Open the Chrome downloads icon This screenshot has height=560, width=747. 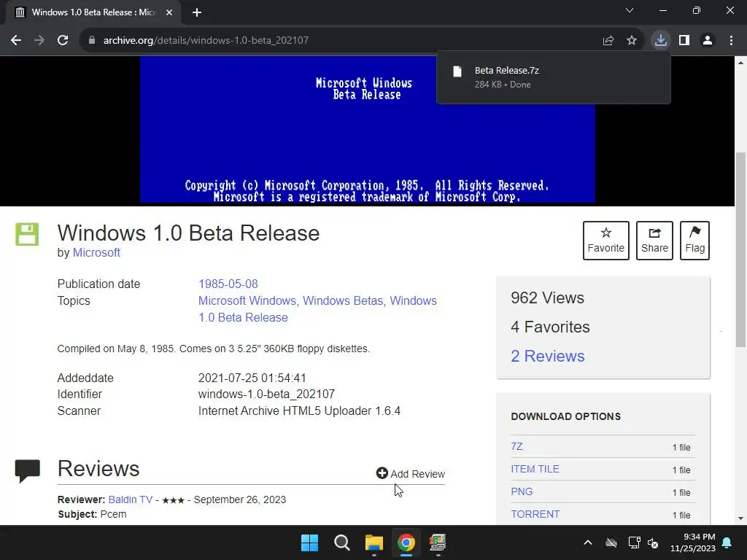tap(661, 41)
